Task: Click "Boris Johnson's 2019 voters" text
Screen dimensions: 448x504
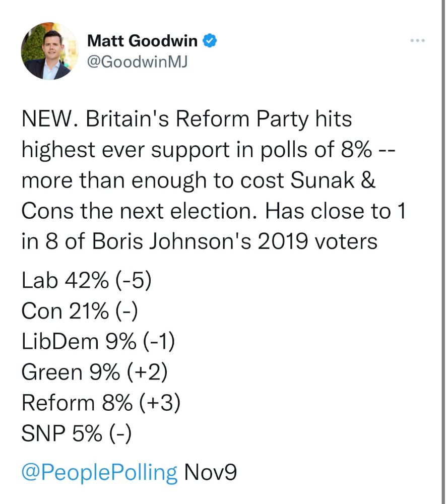Action: pos(235,241)
